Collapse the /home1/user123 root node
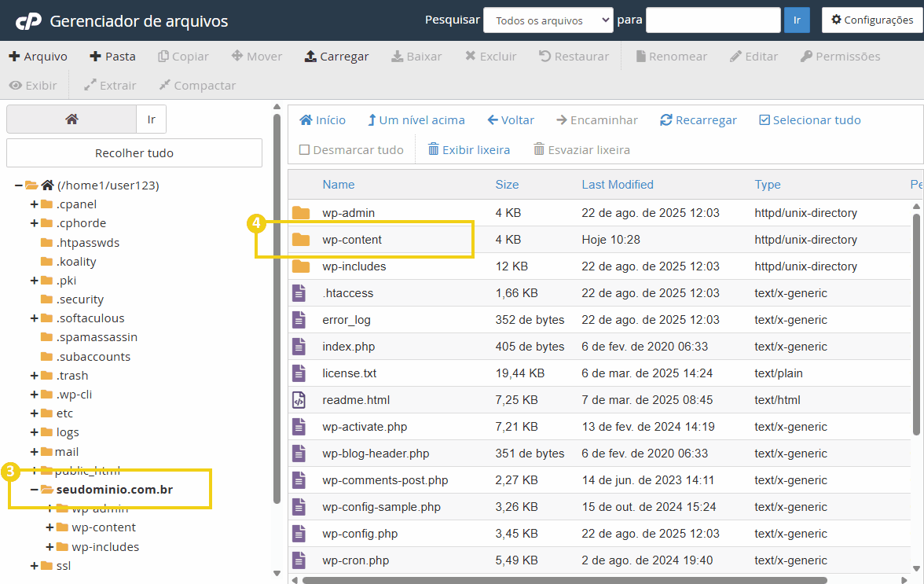924x584 pixels. [x=19, y=185]
